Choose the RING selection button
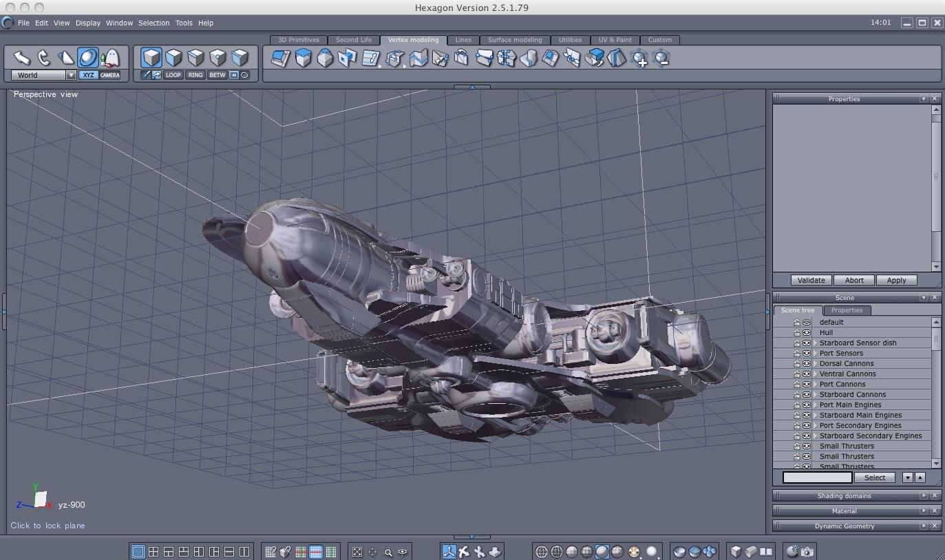 (x=195, y=75)
